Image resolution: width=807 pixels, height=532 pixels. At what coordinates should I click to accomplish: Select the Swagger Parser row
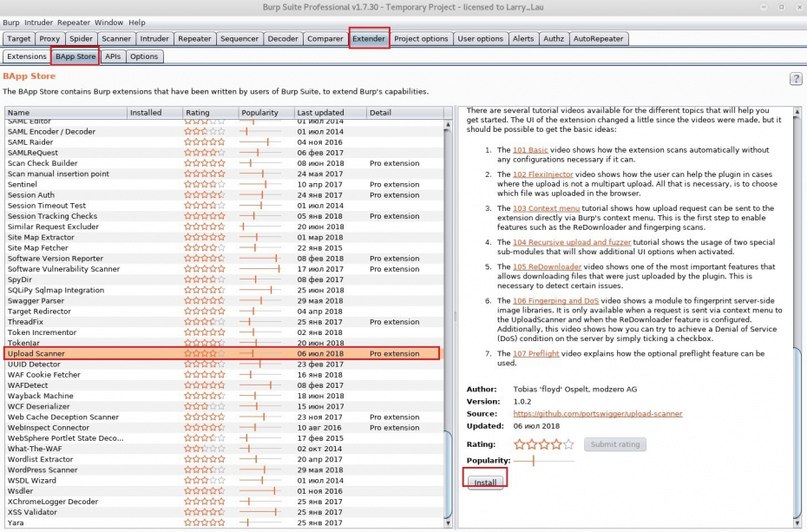click(223, 300)
